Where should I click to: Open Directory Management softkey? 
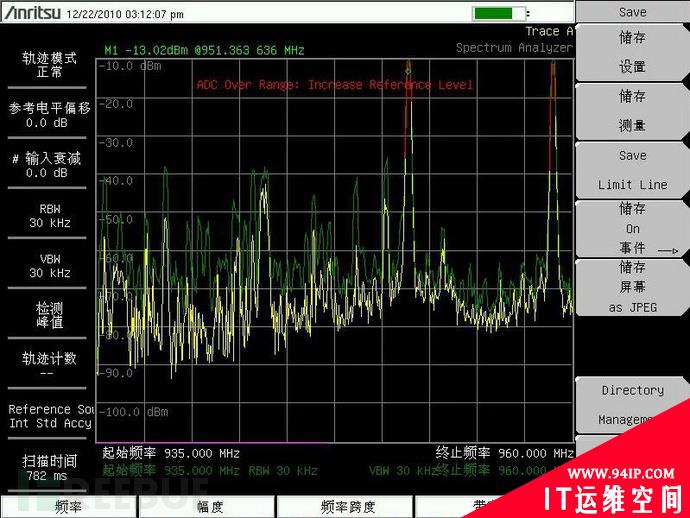[632, 404]
